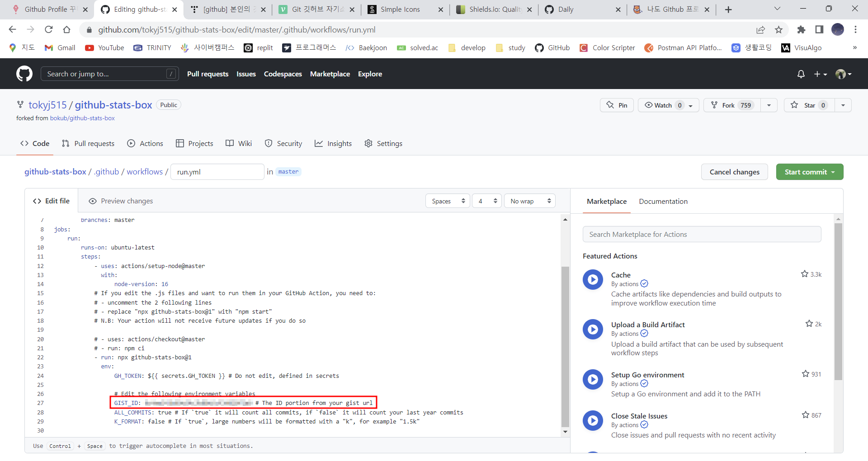Click the run.yml filename field
Screen dimensions: 868x461
click(x=217, y=172)
